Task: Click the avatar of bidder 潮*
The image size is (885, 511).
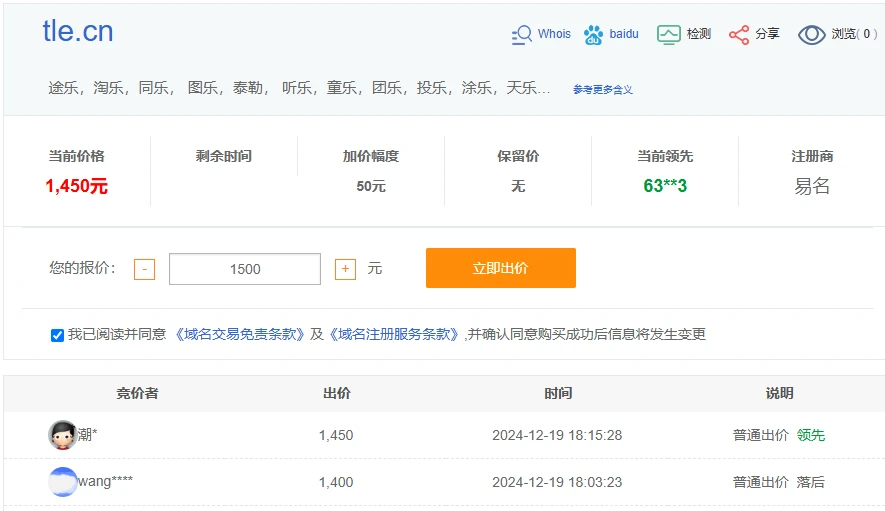Action: pos(62,435)
